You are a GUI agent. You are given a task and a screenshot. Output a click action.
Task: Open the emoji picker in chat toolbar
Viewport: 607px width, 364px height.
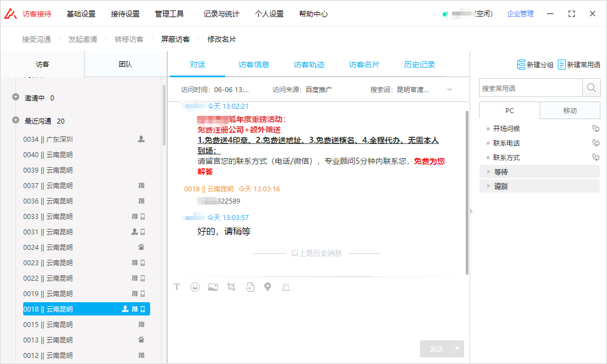195,287
